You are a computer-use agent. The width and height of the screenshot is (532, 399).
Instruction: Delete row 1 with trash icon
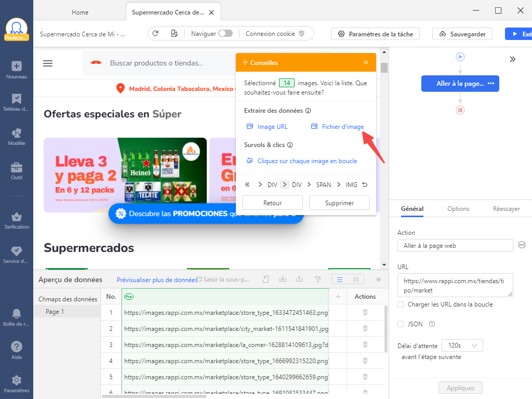tap(365, 312)
